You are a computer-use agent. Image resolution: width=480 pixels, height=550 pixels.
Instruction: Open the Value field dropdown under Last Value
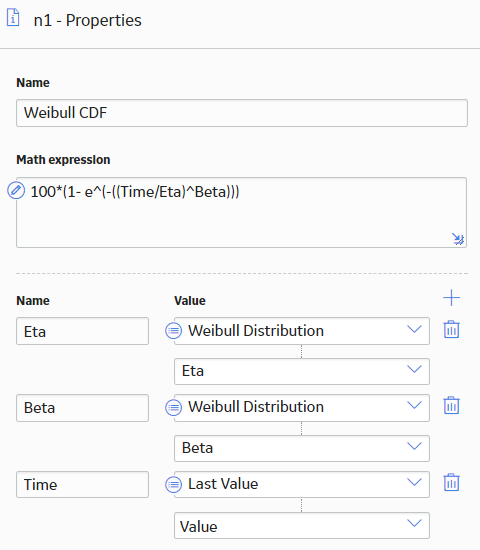(302, 525)
